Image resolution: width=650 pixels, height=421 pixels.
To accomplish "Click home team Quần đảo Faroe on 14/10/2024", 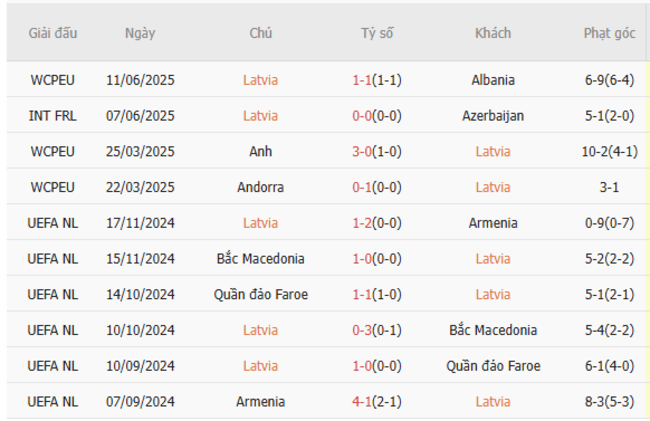I will (x=261, y=294).
